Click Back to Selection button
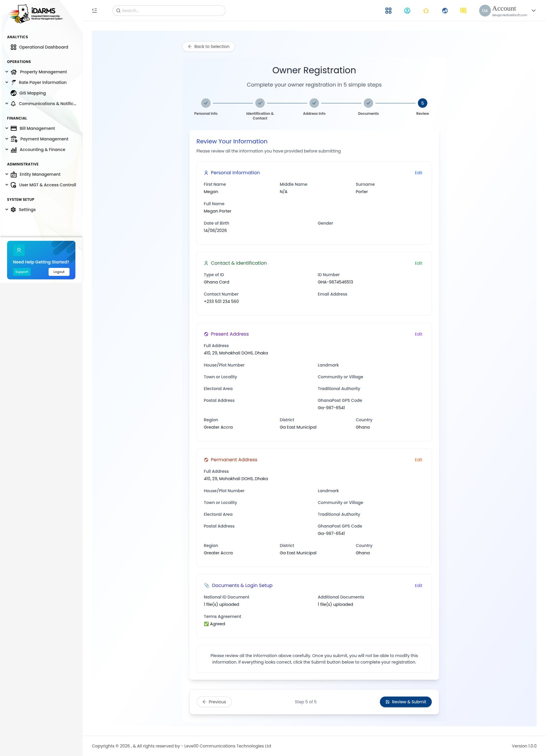 click(x=209, y=47)
